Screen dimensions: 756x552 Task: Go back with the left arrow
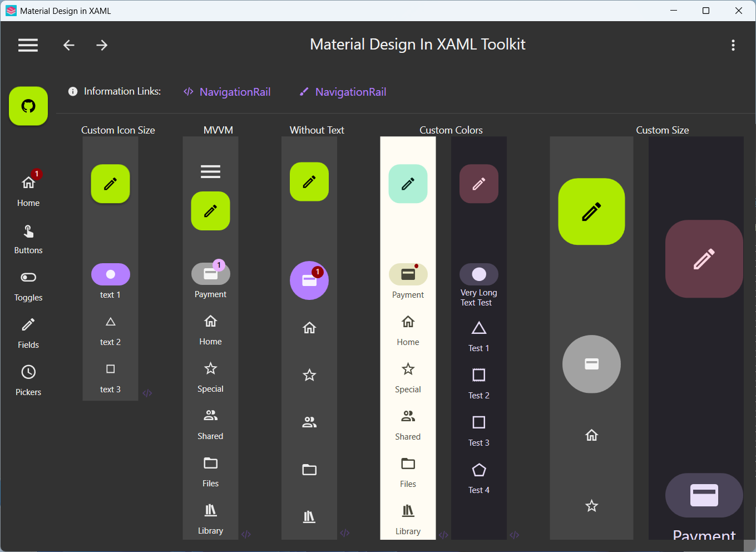69,45
